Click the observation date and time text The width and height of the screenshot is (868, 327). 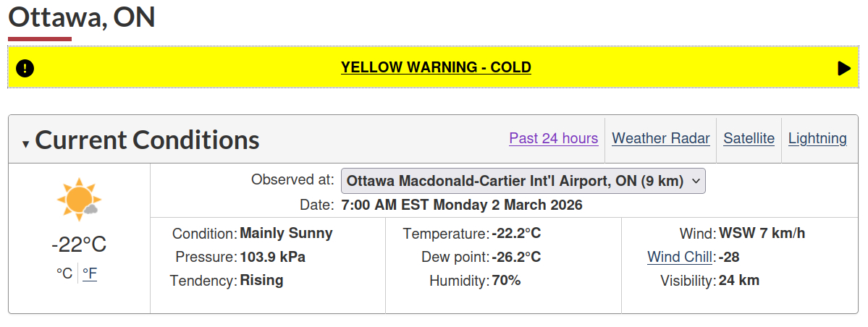click(461, 205)
